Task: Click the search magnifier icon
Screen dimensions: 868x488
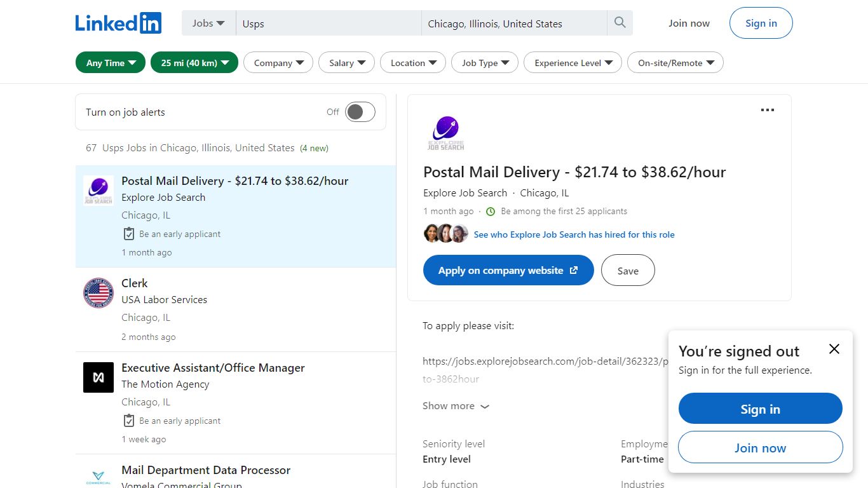Action: click(x=620, y=23)
